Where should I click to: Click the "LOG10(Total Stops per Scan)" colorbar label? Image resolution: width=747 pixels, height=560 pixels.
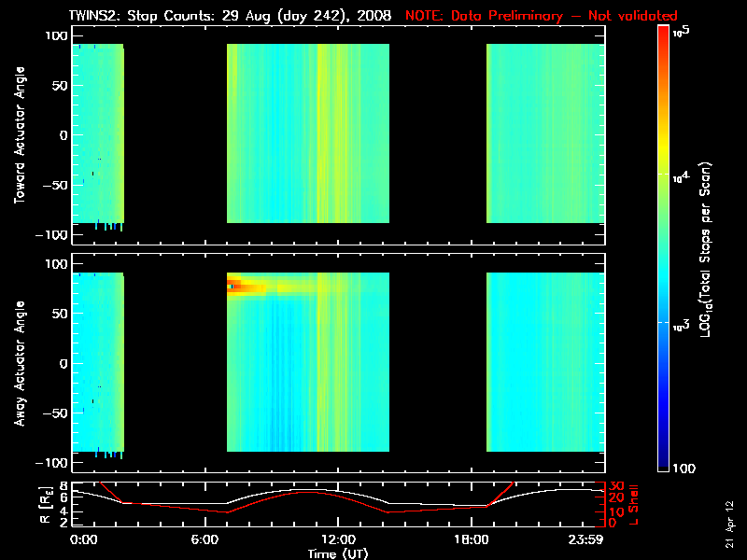click(706, 250)
